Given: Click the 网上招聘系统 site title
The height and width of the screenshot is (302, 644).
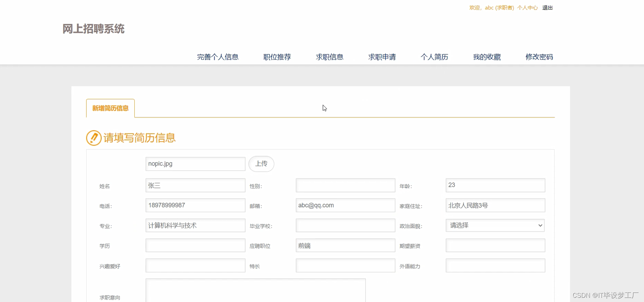Looking at the screenshot, I should (93, 29).
